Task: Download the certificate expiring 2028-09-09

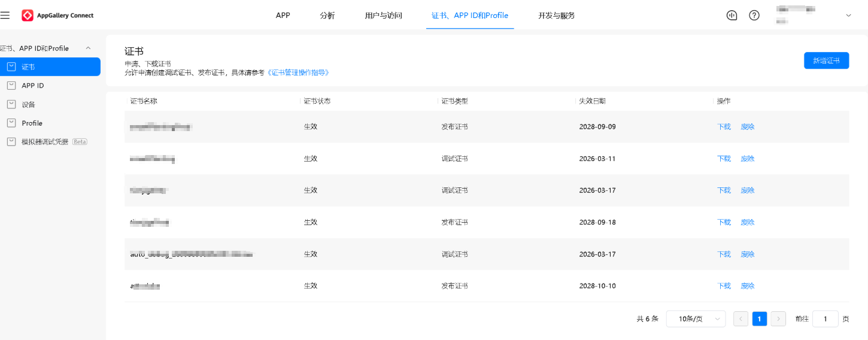Action: pyautogui.click(x=724, y=127)
